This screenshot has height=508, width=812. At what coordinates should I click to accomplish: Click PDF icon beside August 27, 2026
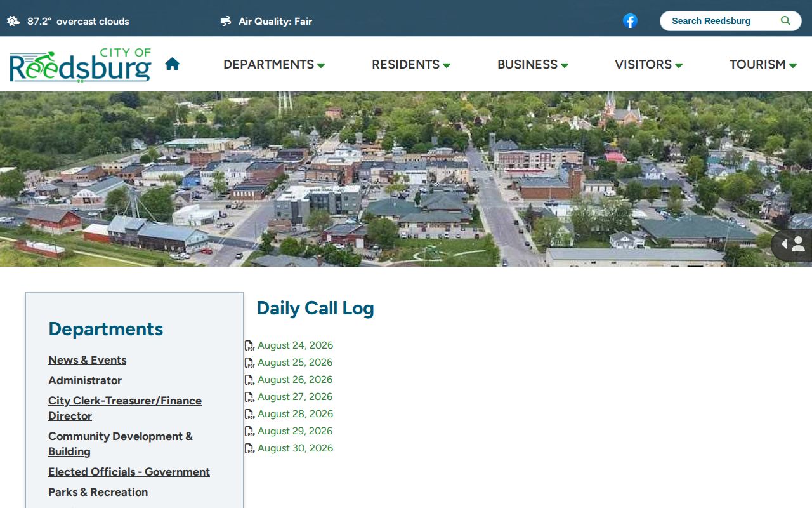tap(249, 397)
